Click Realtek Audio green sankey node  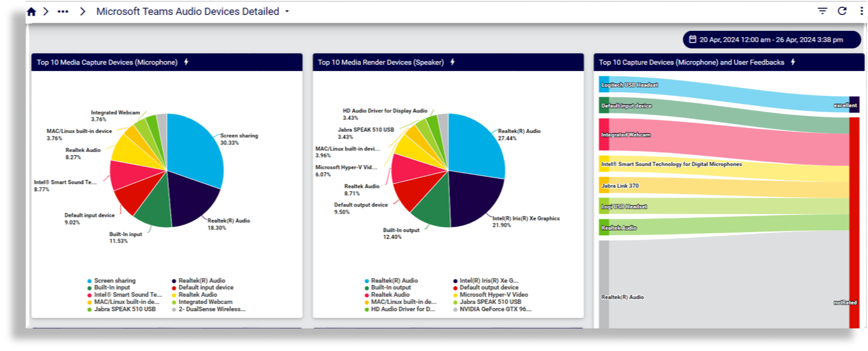pyautogui.click(x=604, y=227)
